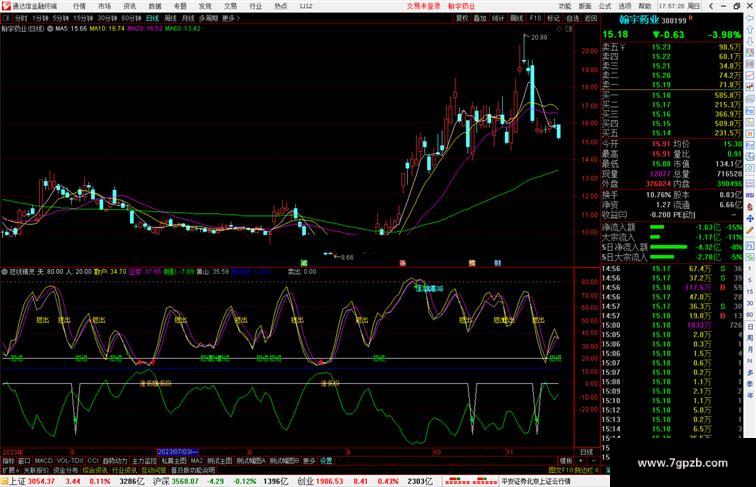
Task: Switch to the 月线 period
Action: coord(188,18)
